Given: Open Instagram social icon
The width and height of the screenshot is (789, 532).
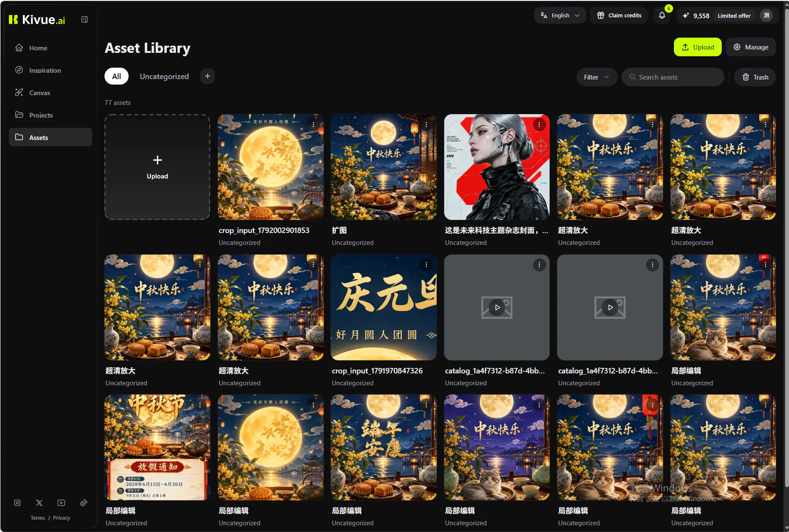Looking at the screenshot, I should (17, 503).
